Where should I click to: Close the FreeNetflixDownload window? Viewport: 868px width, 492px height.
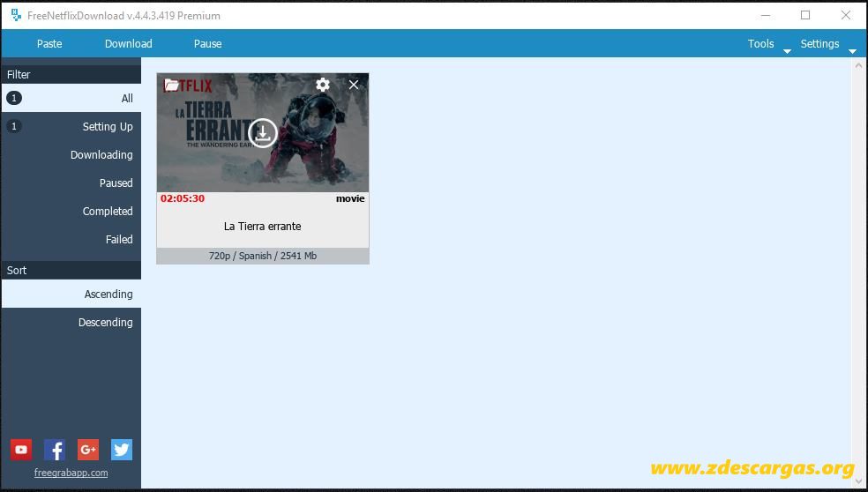[x=846, y=16]
